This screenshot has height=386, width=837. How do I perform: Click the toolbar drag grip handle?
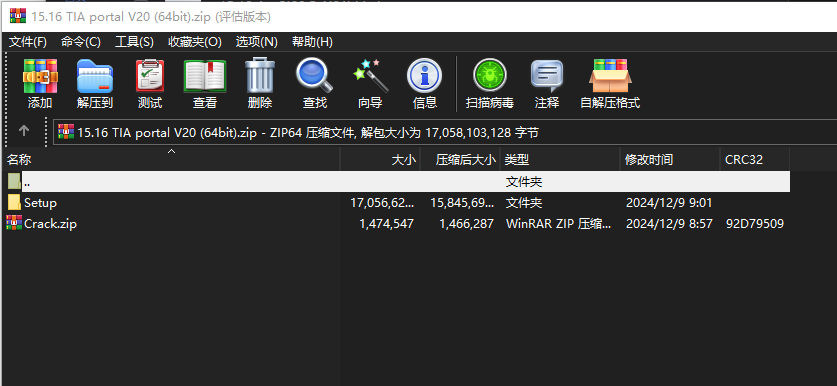6,99
